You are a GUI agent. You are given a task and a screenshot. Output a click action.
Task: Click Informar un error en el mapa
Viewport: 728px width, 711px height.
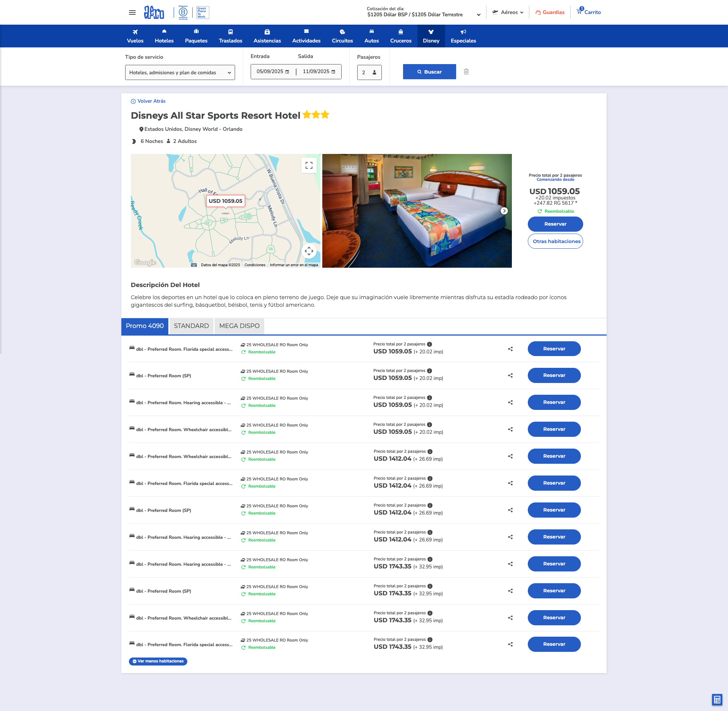294,265
